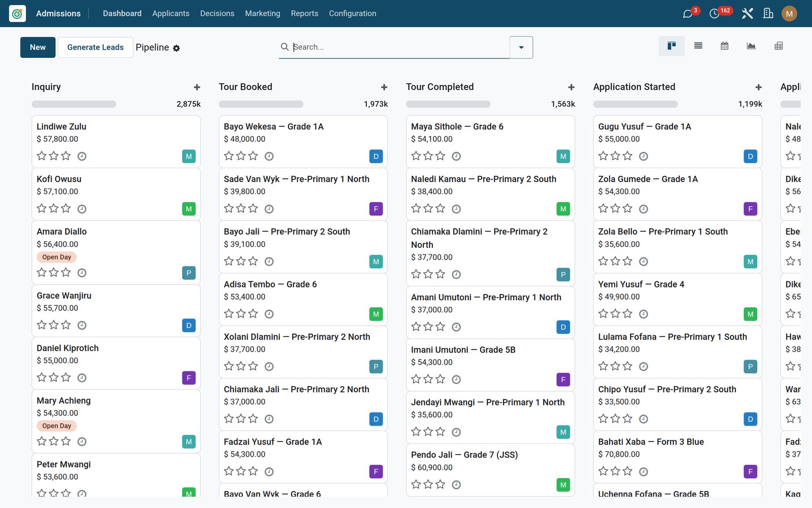Click salesperson avatar on Grace Wanjiru card
This screenshot has height=508, width=812.
pos(189,326)
